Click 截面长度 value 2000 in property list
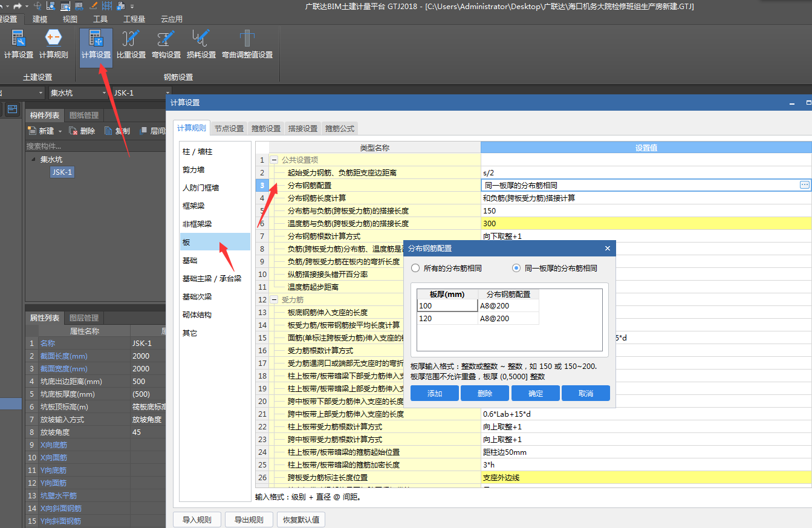The width and height of the screenshot is (812, 528). pyautogui.click(x=148, y=356)
